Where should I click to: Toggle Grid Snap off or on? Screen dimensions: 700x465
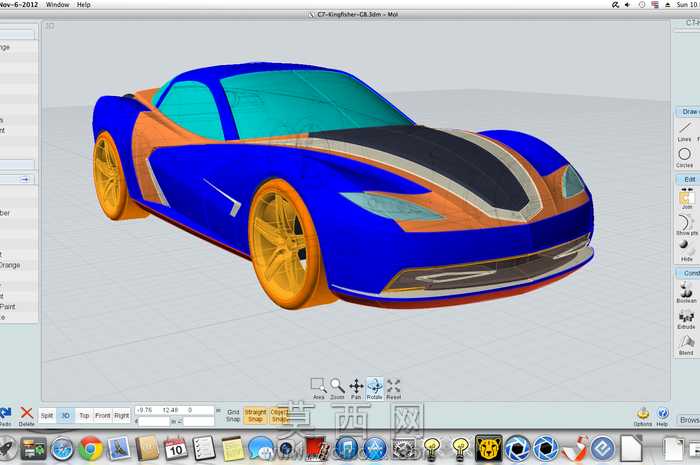click(233, 416)
